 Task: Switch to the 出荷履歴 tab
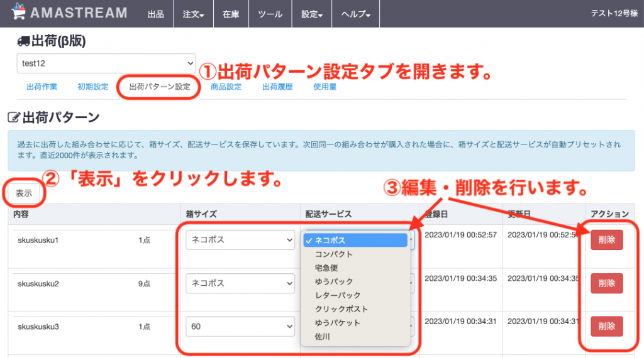point(277,87)
